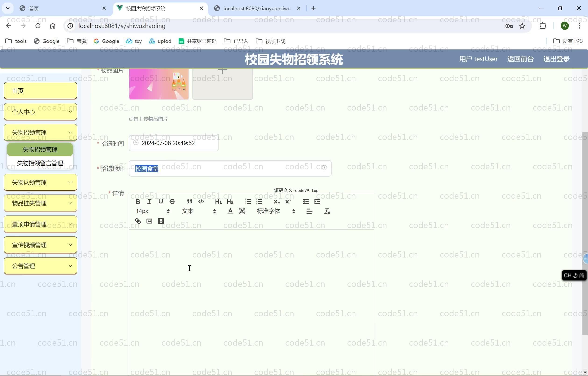
Task: Open the browser home page
Action: [53, 26]
